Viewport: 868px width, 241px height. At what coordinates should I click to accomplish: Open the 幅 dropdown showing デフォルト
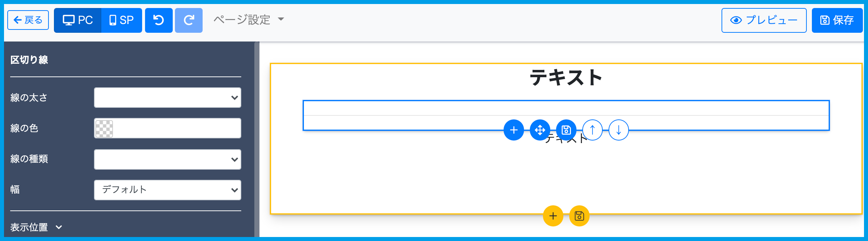pos(168,190)
